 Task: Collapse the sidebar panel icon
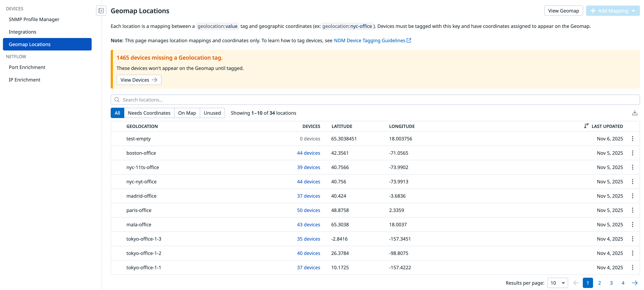[x=101, y=11]
